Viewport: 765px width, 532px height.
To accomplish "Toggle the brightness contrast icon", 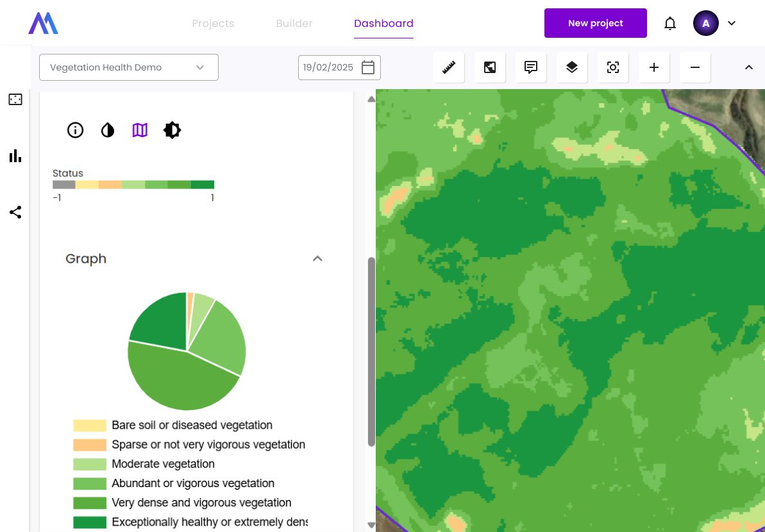I will coord(172,130).
